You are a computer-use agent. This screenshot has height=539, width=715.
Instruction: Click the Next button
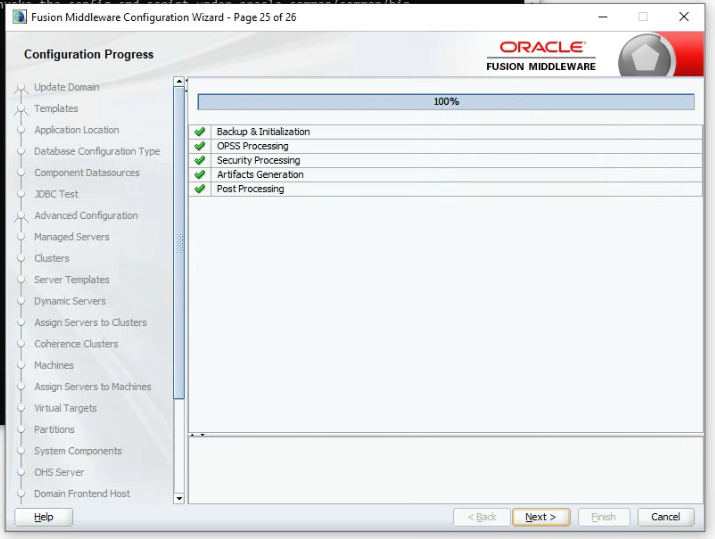tap(541, 517)
